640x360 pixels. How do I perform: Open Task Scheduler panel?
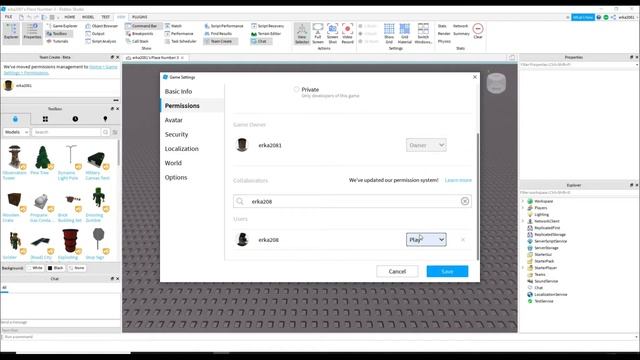[180, 41]
